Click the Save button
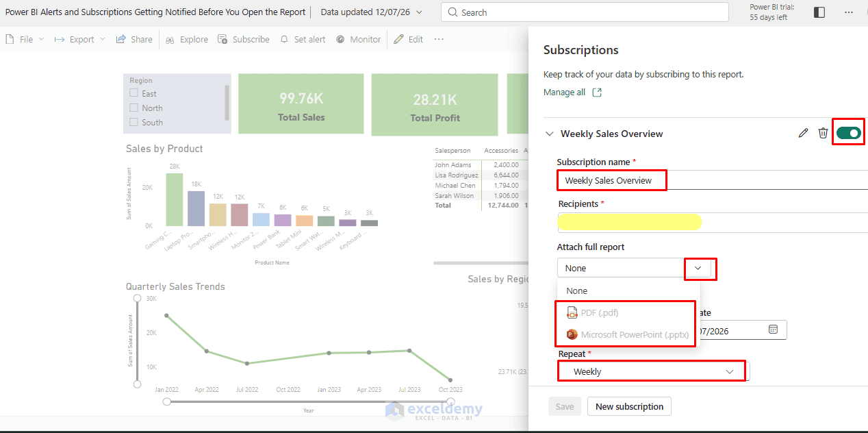The height and width of the screenshot is (433, 868). 565,406
